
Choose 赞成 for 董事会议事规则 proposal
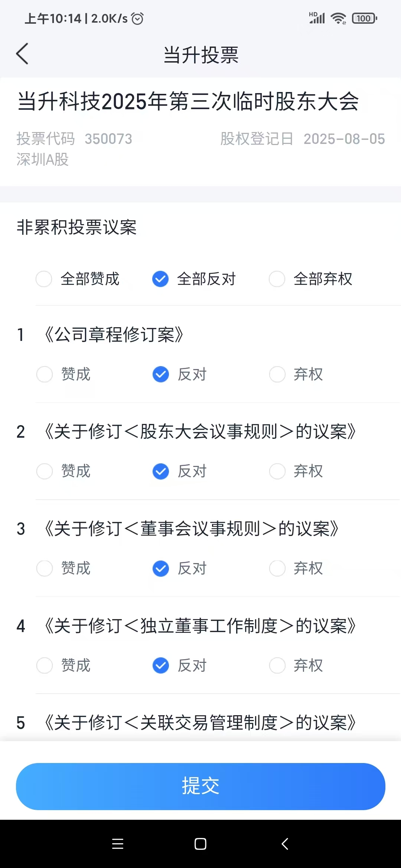pos(63,568)
